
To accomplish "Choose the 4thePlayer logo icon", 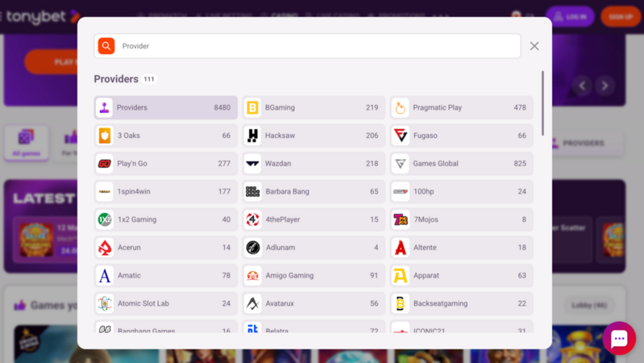I will 252,219.
